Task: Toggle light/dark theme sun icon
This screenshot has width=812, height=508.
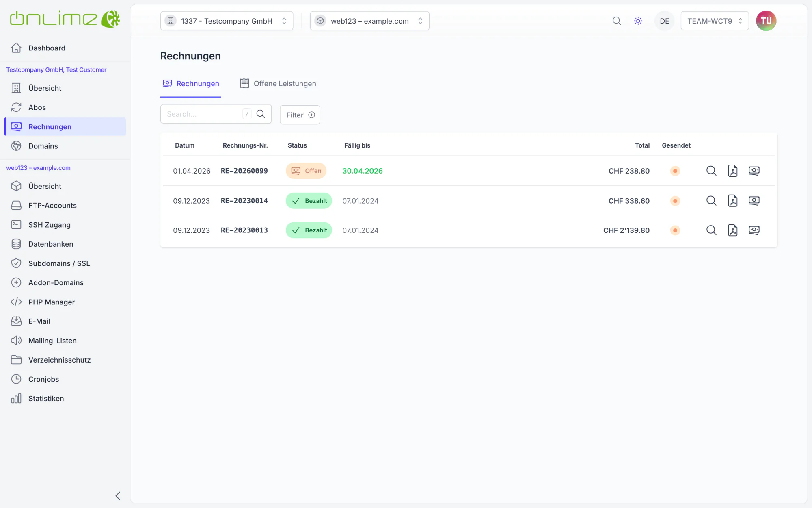Action: [638, 21]
